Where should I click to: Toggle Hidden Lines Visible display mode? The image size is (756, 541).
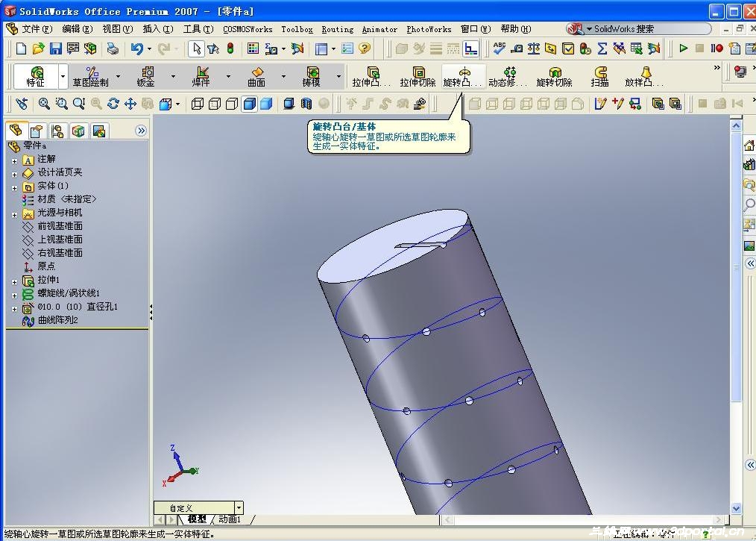215,103
